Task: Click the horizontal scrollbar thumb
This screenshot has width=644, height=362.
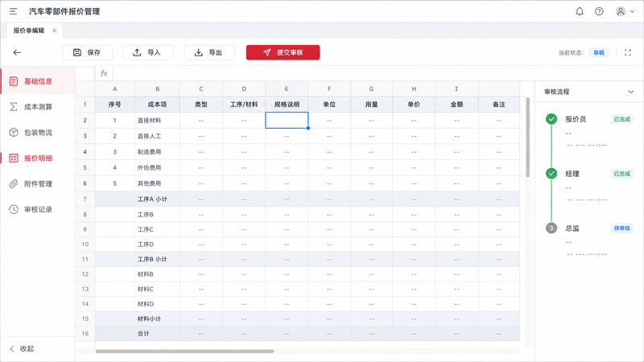Action: click(185, 352)
